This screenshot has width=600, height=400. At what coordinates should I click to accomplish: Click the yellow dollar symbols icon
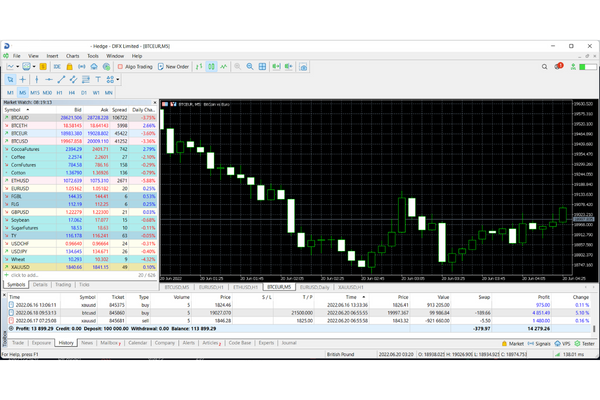tap(43, 67)
